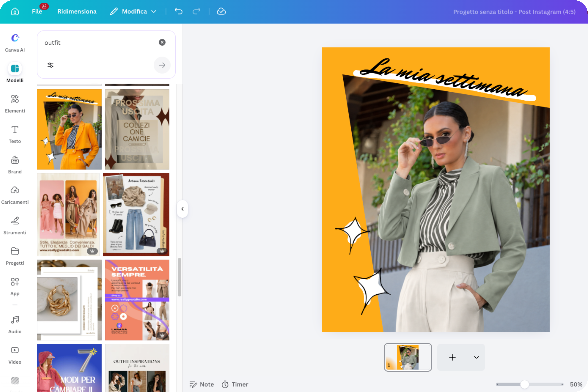Select page 1 thumbnail
Image resolution: width=588 pixels, height=392 pixels.
tap(408, 357)
